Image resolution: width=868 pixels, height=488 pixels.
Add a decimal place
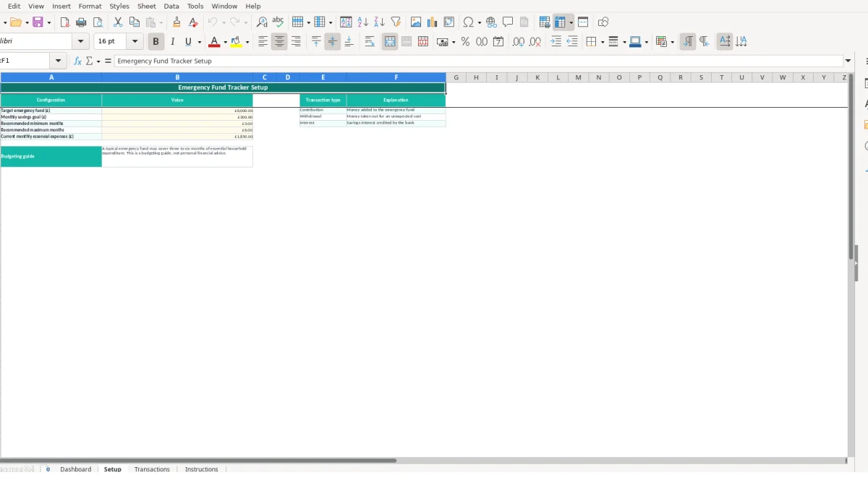coord(518,42)
